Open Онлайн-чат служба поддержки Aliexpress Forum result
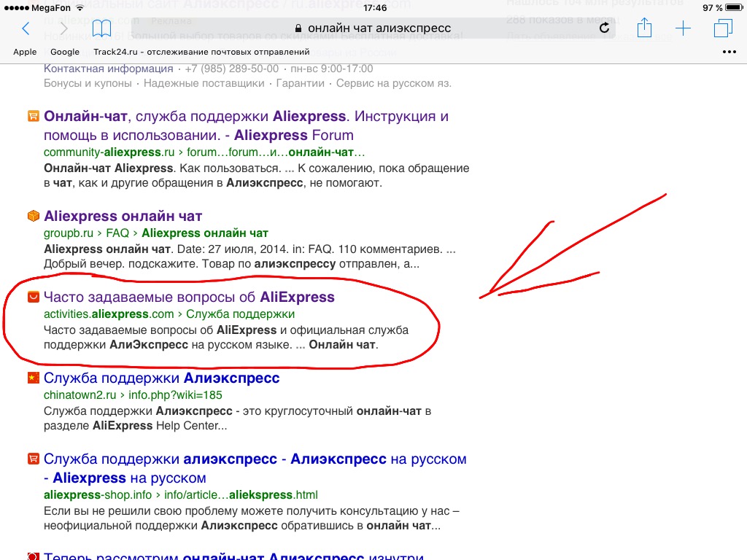The image size is (747, 560). [x=247, y=125]
